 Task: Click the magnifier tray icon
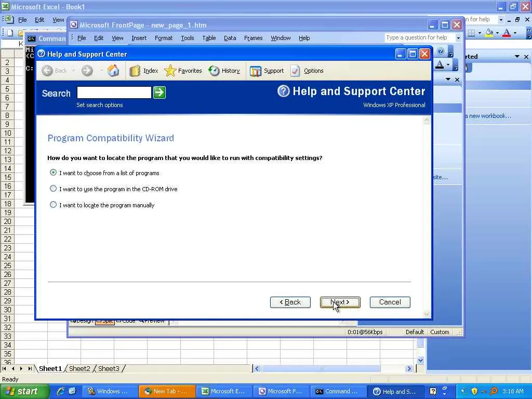click(x=494, y=391)
